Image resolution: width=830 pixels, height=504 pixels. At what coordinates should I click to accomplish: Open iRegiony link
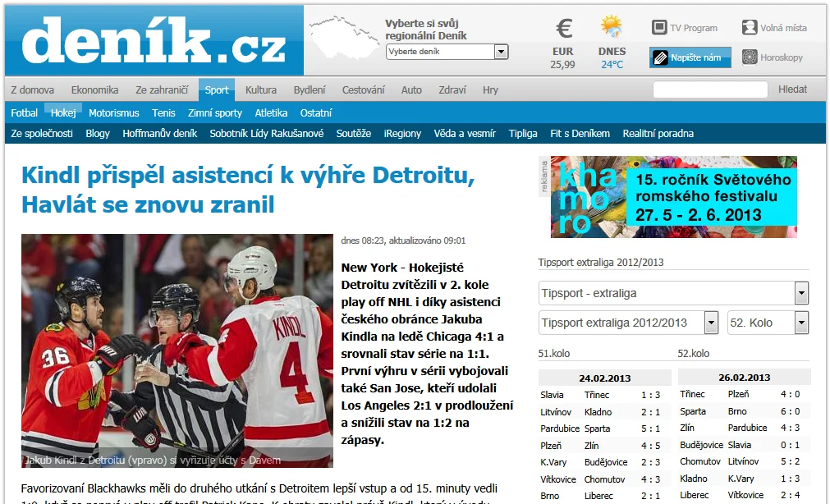(x=403, y=133)
